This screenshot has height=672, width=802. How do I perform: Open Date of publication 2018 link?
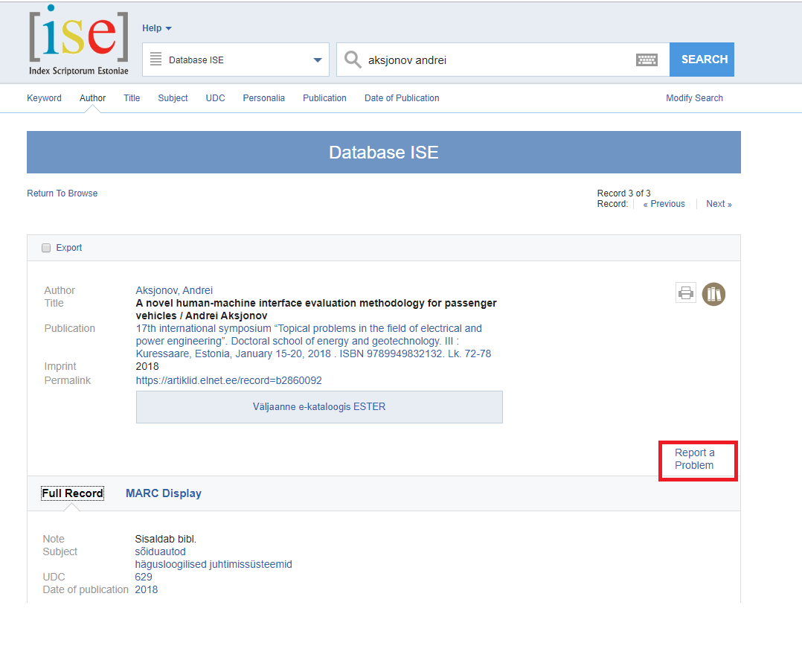click(147, 589)
